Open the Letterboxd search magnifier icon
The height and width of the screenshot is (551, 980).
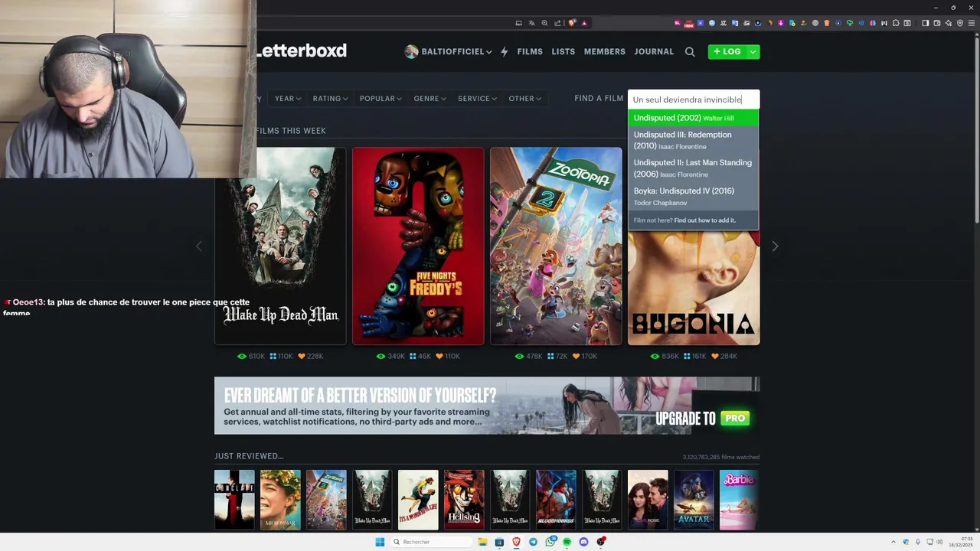pyautogui.click(x=690, y=51)
